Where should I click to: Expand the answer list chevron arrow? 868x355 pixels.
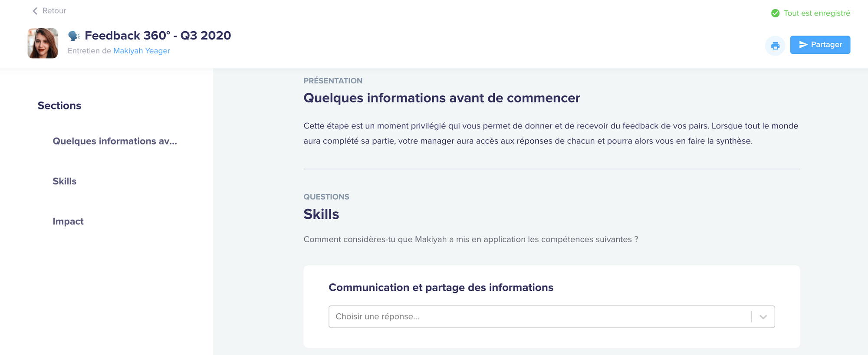pyautogui.click(x=763, y=317)
